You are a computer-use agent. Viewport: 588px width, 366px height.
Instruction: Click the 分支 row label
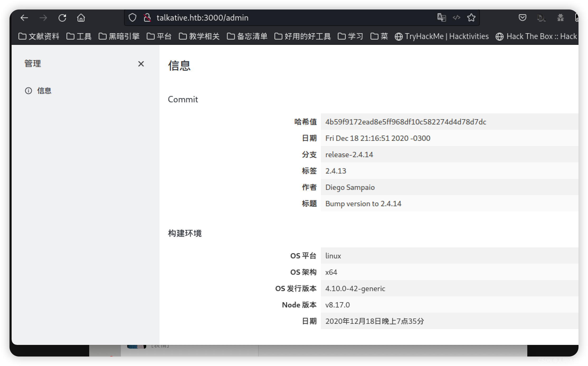click(309, 155)
